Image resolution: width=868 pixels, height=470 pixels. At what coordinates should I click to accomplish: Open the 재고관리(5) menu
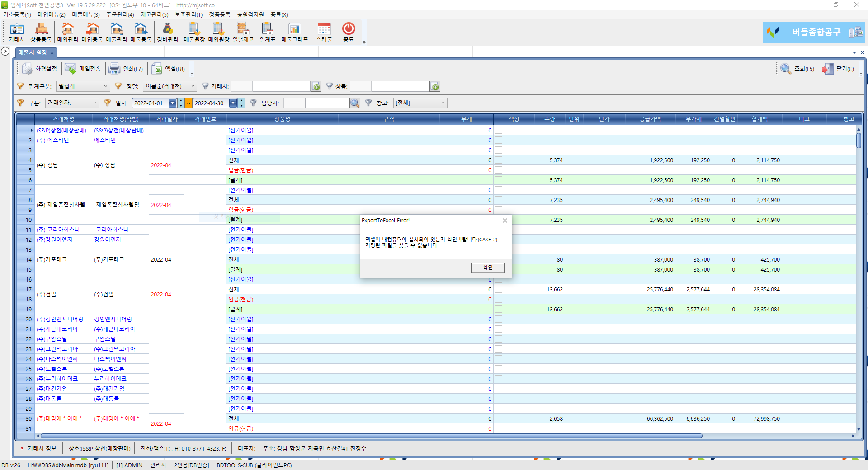pos(155,14)
